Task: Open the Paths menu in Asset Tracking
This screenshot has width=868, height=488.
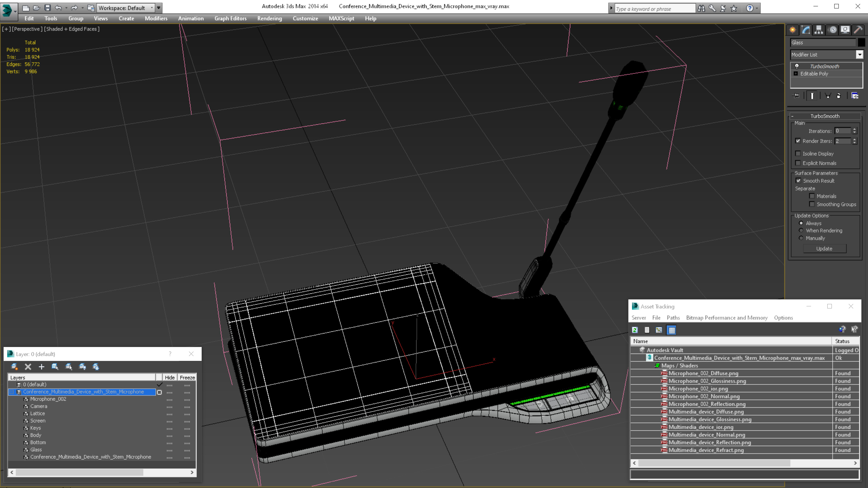Action: point(673,318)
